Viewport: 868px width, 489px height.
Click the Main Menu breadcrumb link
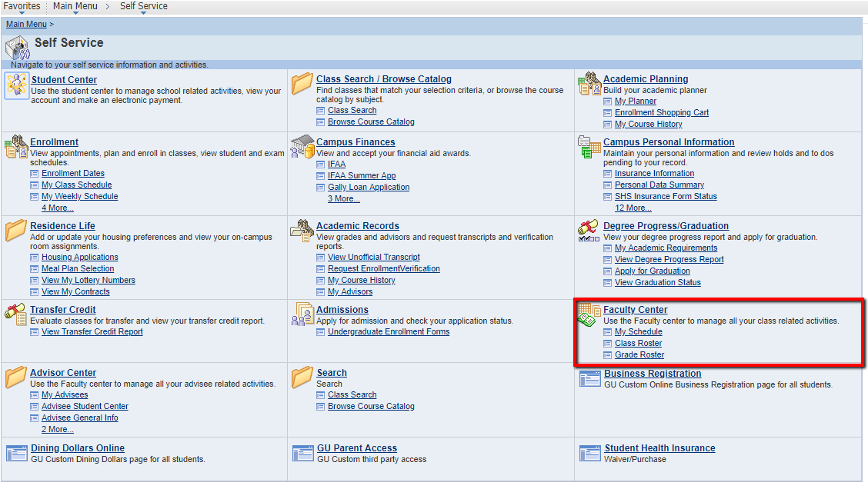click(27, 25)
